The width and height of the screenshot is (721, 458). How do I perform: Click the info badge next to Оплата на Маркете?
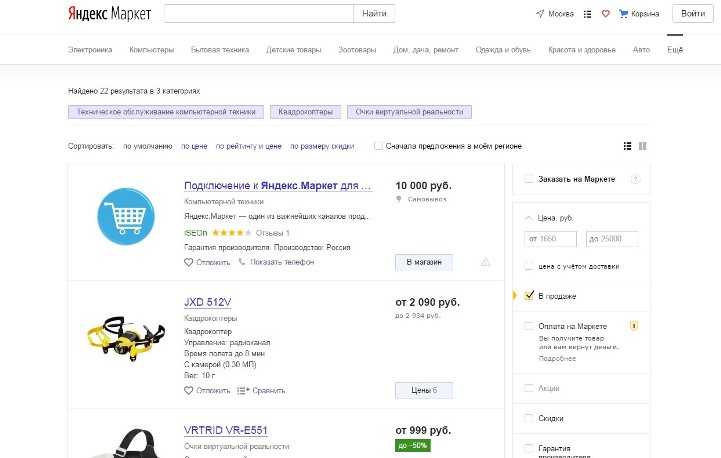[x=634, y=326]
